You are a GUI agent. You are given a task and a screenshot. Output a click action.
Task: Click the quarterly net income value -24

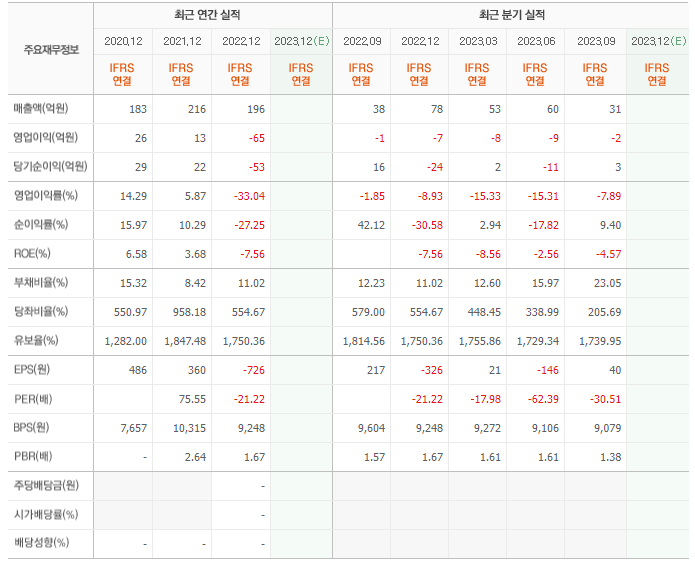(435, 167)
